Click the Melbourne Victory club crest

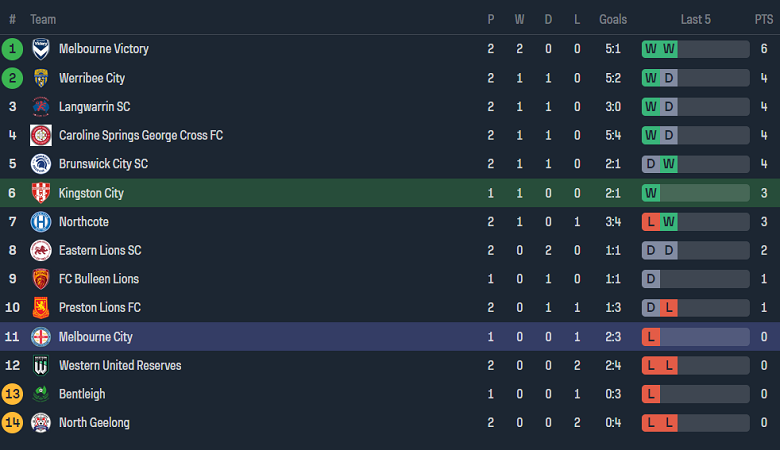(x=41, y=49)
